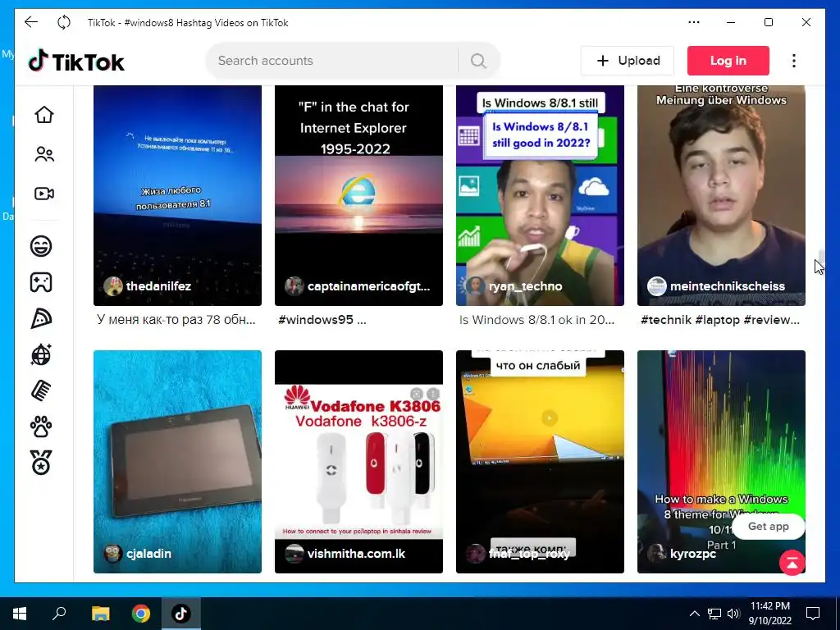Screen dimensions: 840x630
Task: Click the kyrozpc username
Action: (692, 554)
